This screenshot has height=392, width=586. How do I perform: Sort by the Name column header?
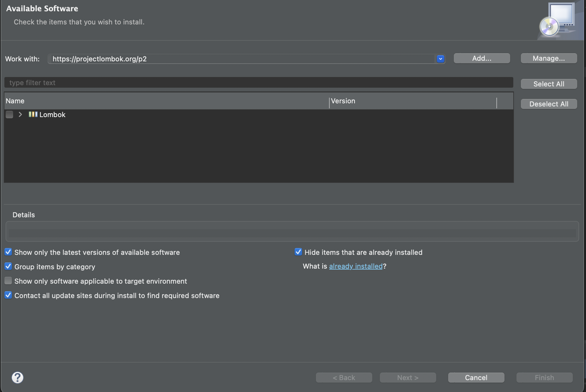167,101
